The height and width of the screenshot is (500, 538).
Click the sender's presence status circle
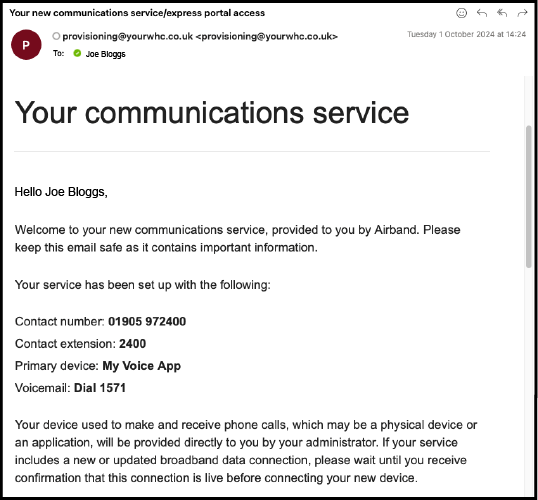click(x=56, y=36)
